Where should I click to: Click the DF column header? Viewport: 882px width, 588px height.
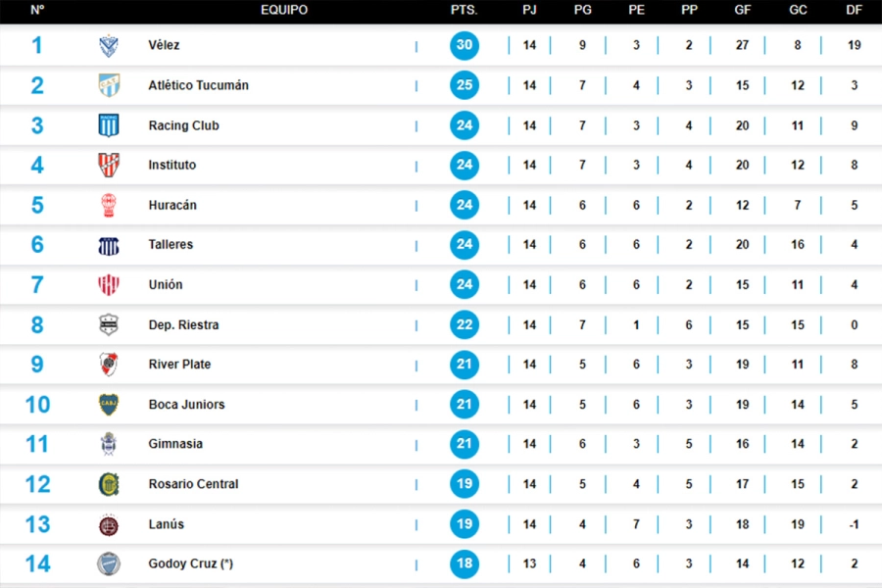pyautogui.click(x=855, y=11)
